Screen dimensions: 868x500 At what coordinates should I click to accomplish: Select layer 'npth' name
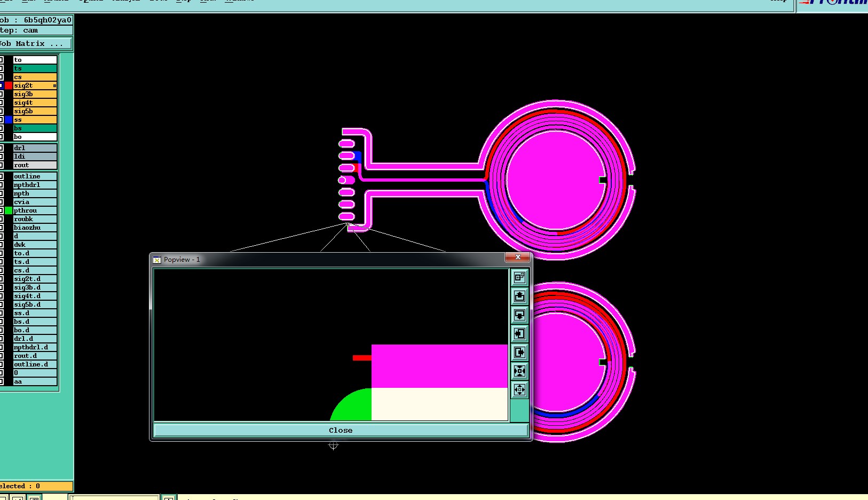tap(35, 193)
